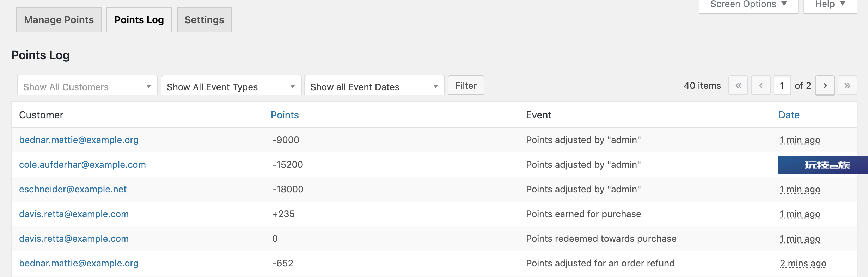Open davis.retta@example.com in the +235 row
Screen dimensions: 868x277
(74, 214)
